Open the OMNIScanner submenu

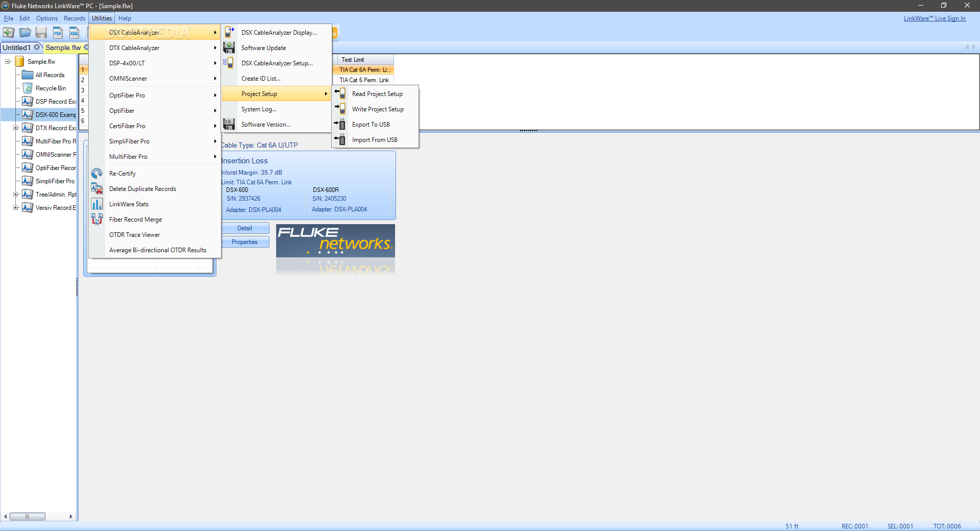155,78
